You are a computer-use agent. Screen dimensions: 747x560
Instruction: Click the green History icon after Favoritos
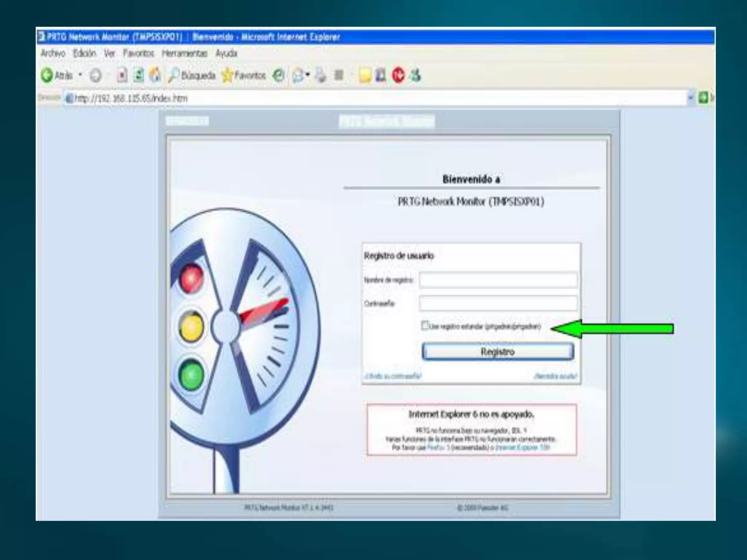(279, 75)
